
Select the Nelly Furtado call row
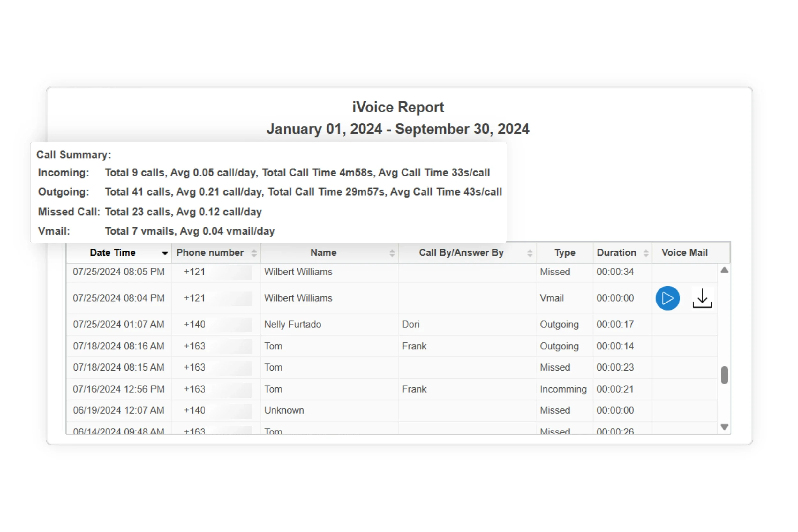coord(292,324)
